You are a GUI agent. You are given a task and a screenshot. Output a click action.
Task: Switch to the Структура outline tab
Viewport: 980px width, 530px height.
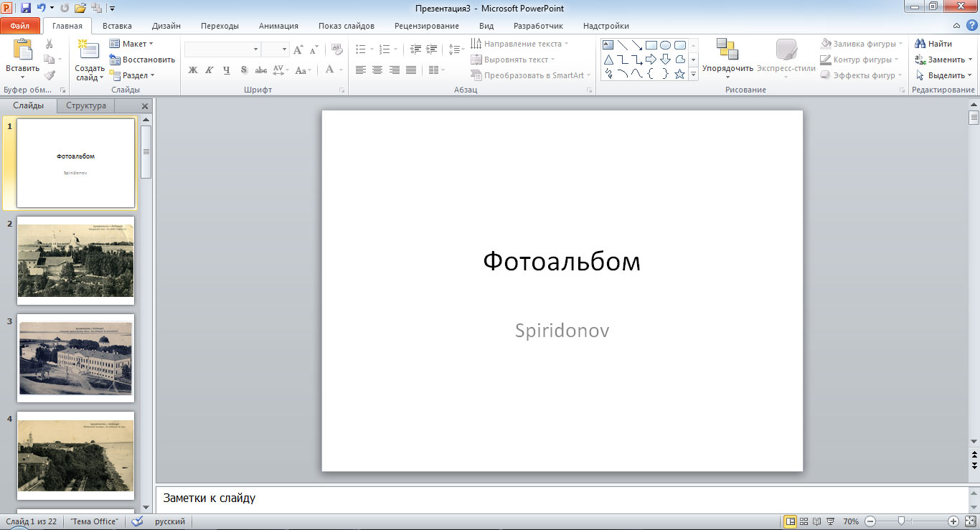click(x=86, y=105)
